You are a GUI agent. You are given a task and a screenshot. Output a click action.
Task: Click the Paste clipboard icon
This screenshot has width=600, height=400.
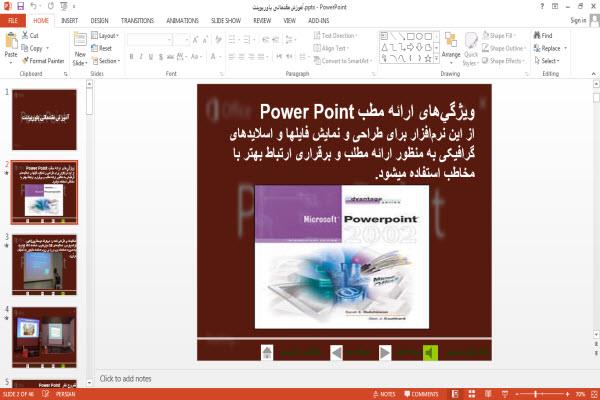(x=11, y=41)
